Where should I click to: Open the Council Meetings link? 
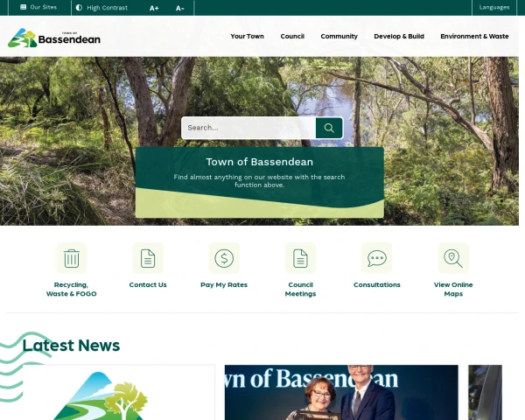pyautogui.click(x=300, y=289)
